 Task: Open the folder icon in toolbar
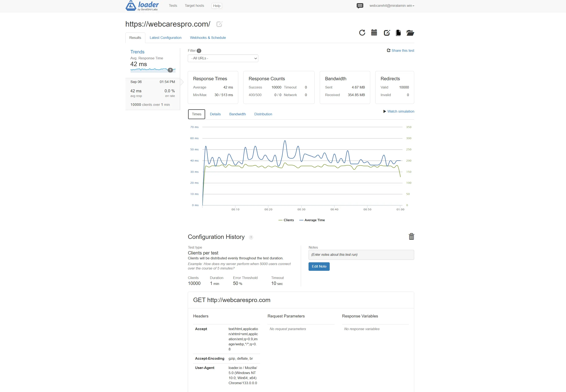pos(410,33)
